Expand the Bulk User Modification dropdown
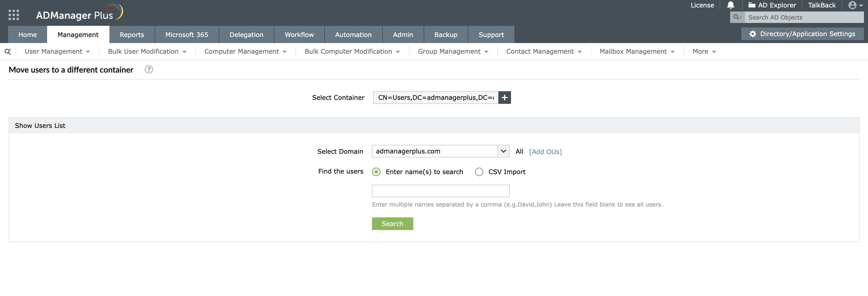 point(147,51)
